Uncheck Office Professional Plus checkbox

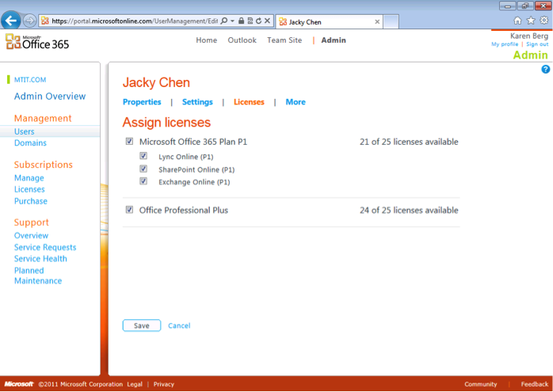129,210
